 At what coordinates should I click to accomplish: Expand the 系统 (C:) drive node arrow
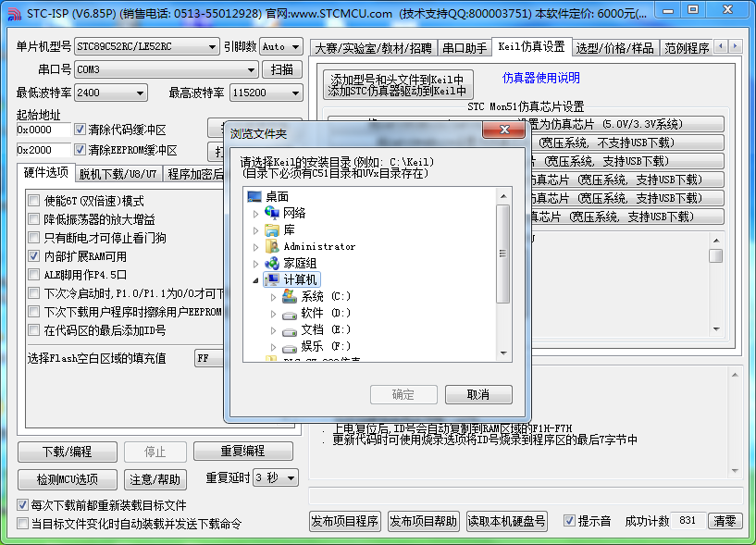pyautogui.click(x=273, y=297)
